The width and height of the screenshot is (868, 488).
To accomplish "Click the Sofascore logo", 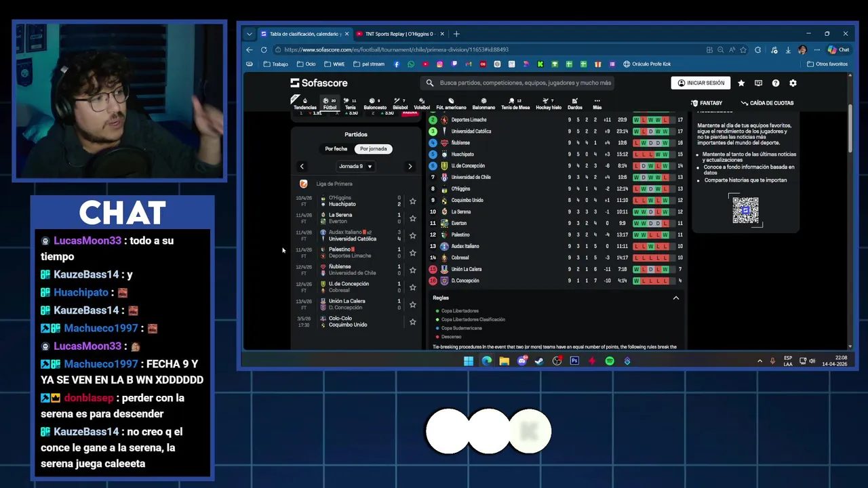I will (319, 83).
